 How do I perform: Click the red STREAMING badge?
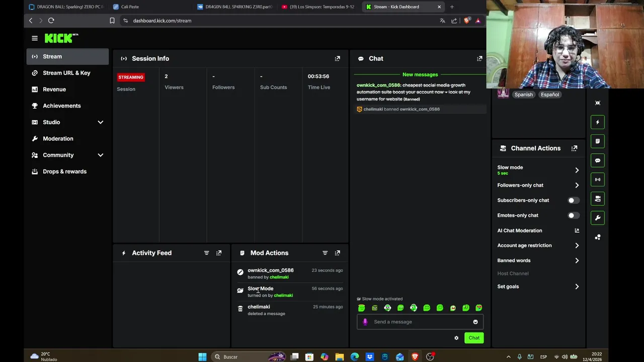131,77
